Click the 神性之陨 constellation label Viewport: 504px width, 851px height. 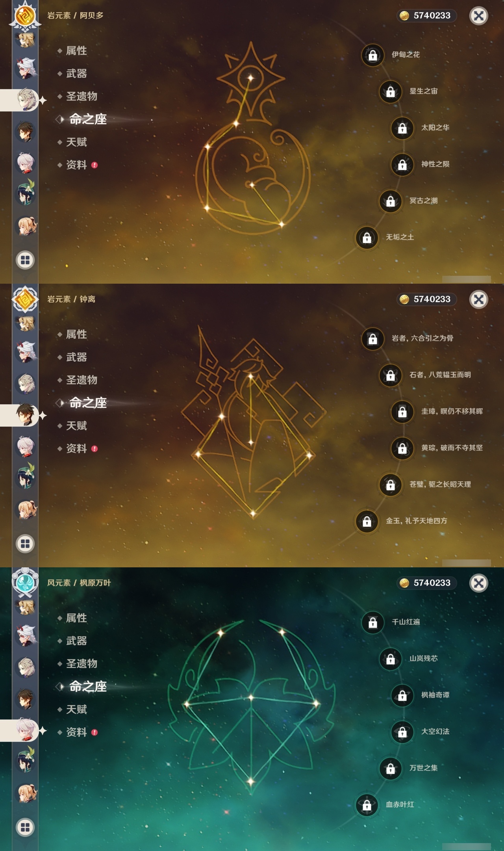(435, 164)
